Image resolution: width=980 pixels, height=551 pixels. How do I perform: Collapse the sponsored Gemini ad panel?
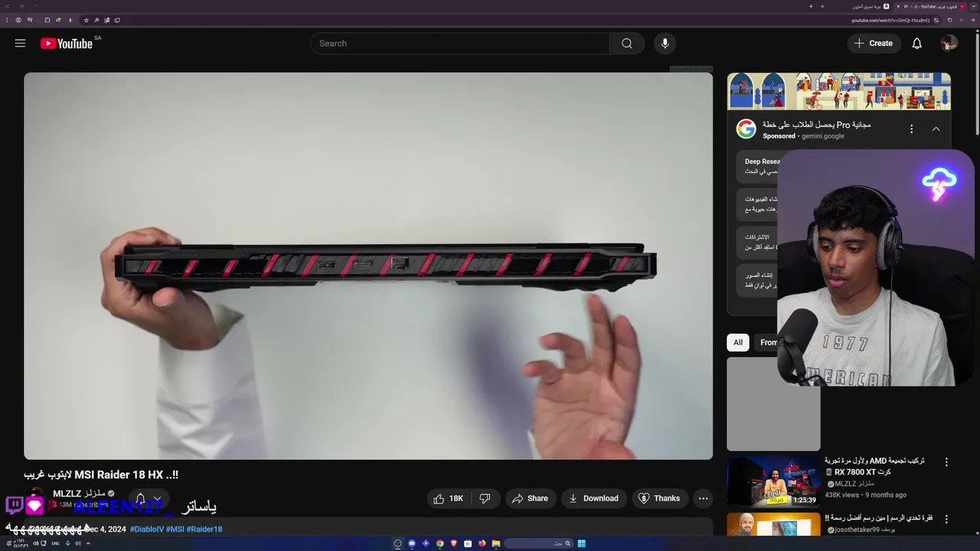pyautogui.click(x=936, y=129)
